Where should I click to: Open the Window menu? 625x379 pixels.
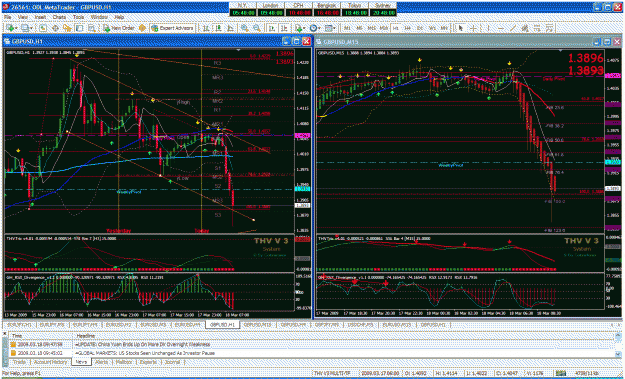click(x=99, y=17)
